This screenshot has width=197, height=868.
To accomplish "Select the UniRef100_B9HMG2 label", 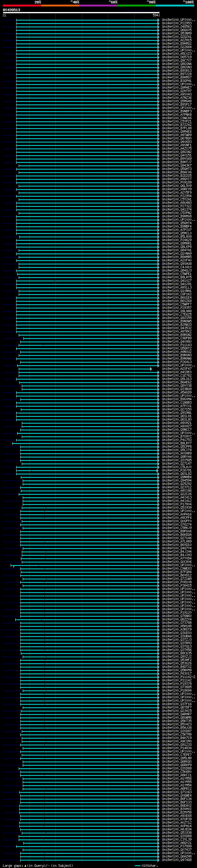I will coord(177,43).
